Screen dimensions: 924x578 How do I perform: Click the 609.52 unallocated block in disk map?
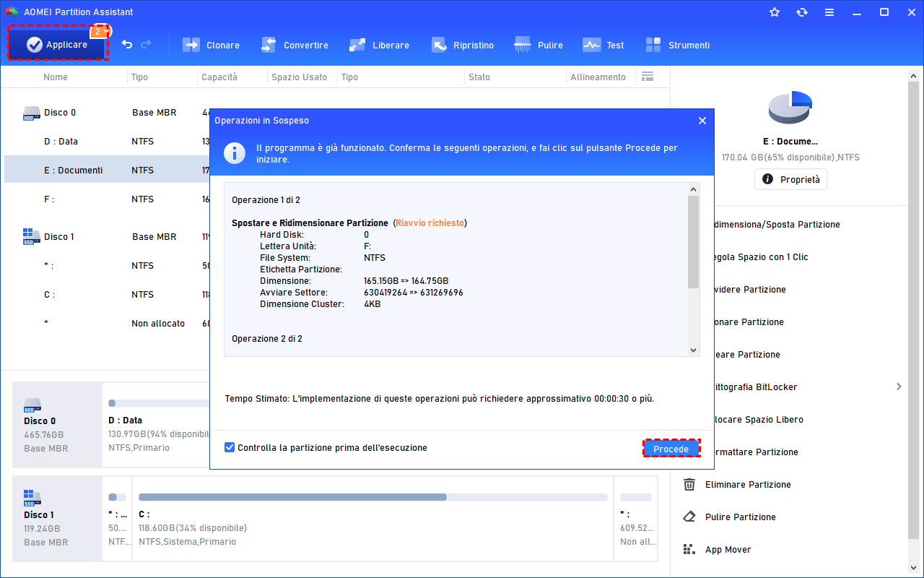pyautogui.click(x=636, y=519)
